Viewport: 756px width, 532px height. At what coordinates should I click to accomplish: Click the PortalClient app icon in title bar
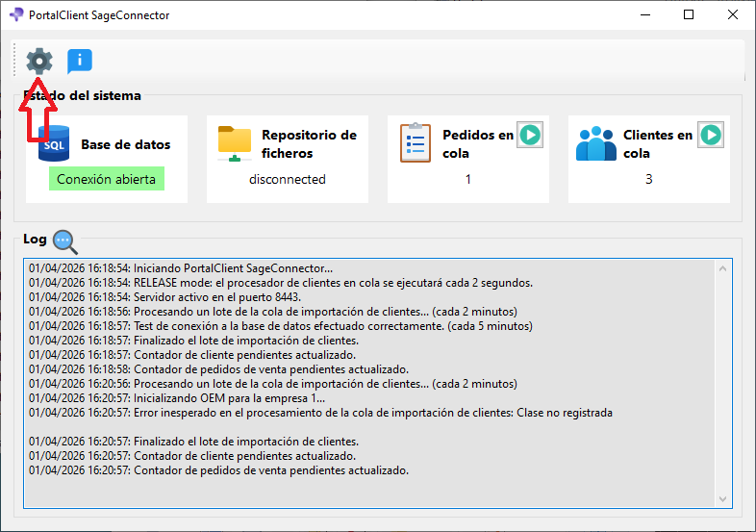[16, 15]
